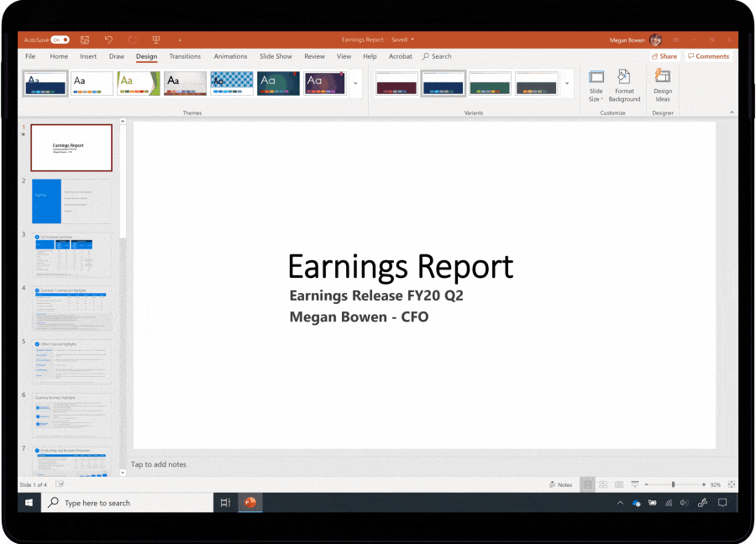Start slideshow from beginning via Quick Access toolbar
Image resolution: width=756 pixels, height=544 pixels.
click(x=155, y=39)
